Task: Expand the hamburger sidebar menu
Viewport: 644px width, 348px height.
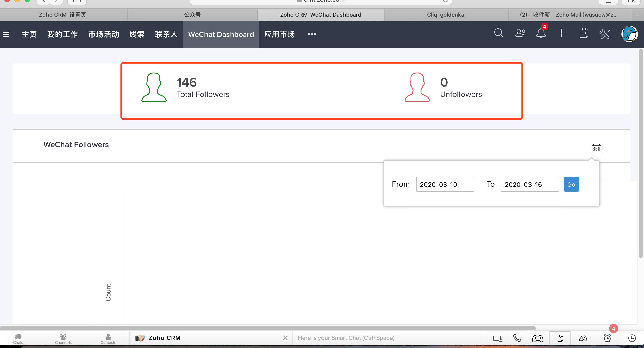Action: click(6, 34)
